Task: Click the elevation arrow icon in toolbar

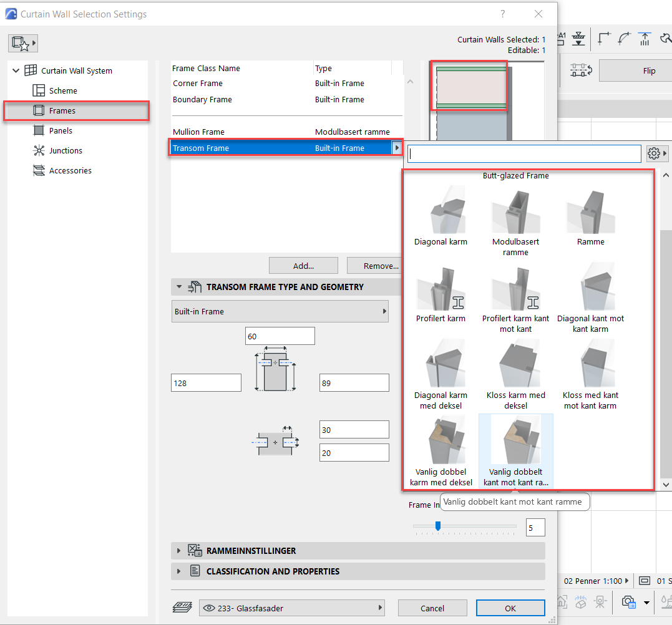Action: 645,39
